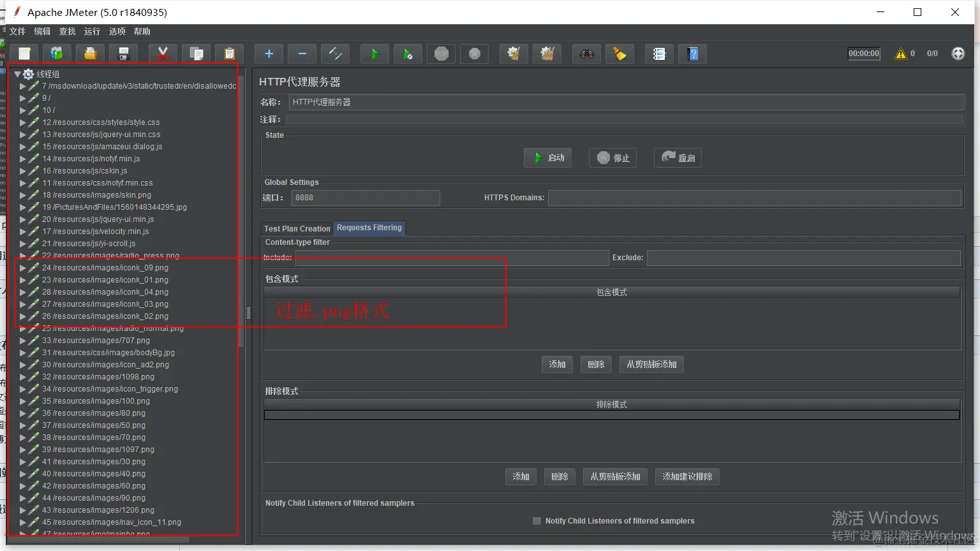Clear results with the single broom icon
The height and width of the screenshot is (551, 980).
click(514, 54)
